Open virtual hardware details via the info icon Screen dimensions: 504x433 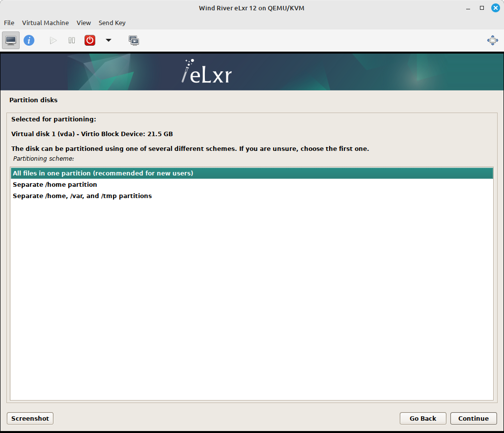point(29,40)
